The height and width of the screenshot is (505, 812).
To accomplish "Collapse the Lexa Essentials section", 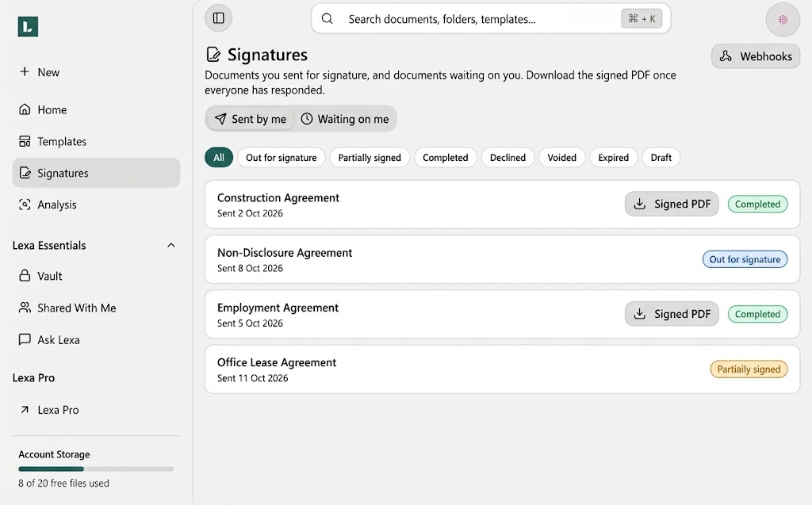I will tap(171, 245).
